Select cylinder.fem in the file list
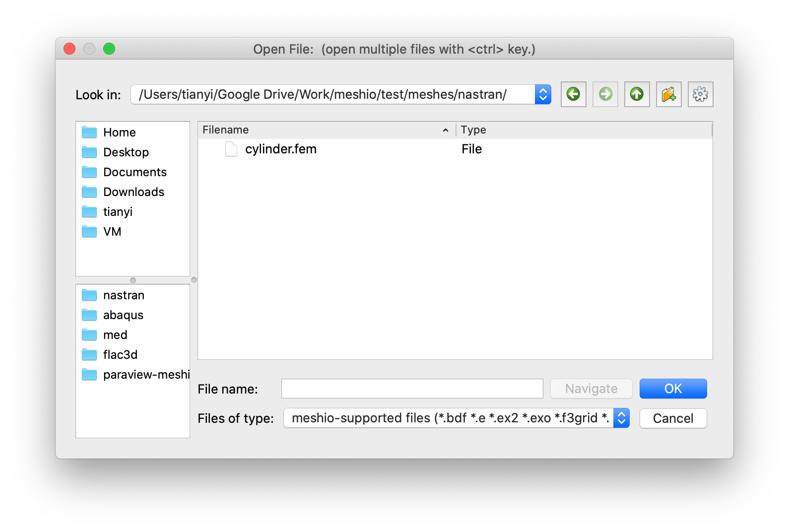This screenshot has width=789, height=532. pos(280,149)
